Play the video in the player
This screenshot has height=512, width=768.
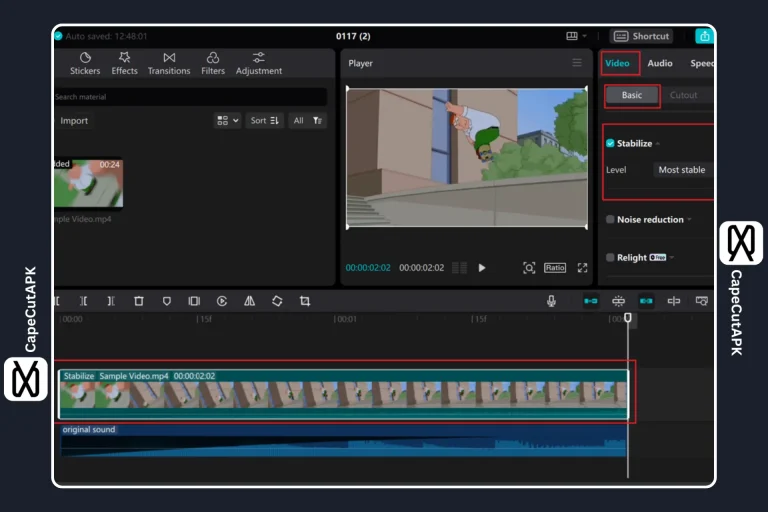(x=482, y=268)
